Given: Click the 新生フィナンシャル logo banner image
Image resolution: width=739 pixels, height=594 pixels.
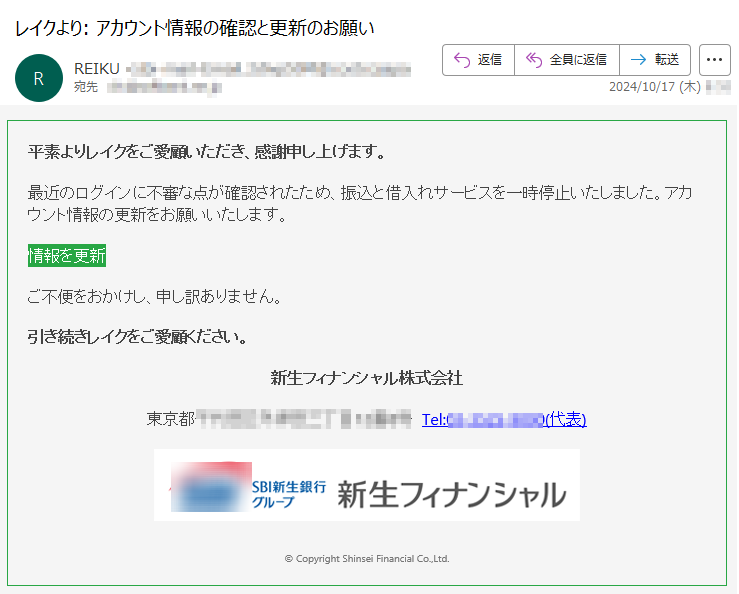Looking at the screenshot, I should [x=367, y=485].
